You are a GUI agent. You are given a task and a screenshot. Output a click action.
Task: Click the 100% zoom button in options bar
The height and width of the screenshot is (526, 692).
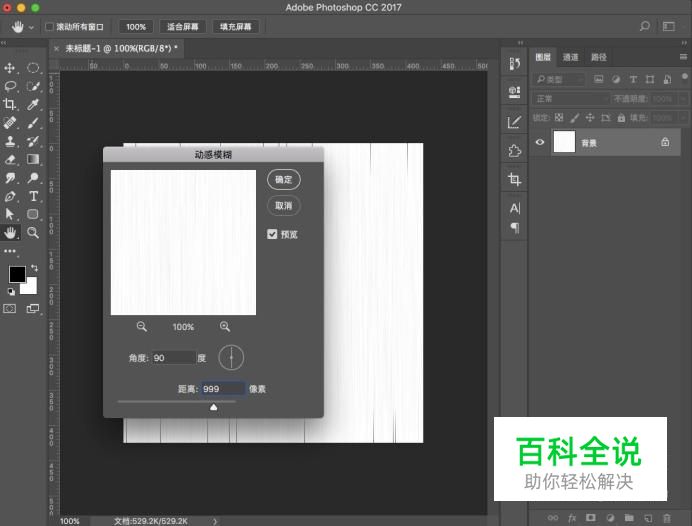click(136, 27)
